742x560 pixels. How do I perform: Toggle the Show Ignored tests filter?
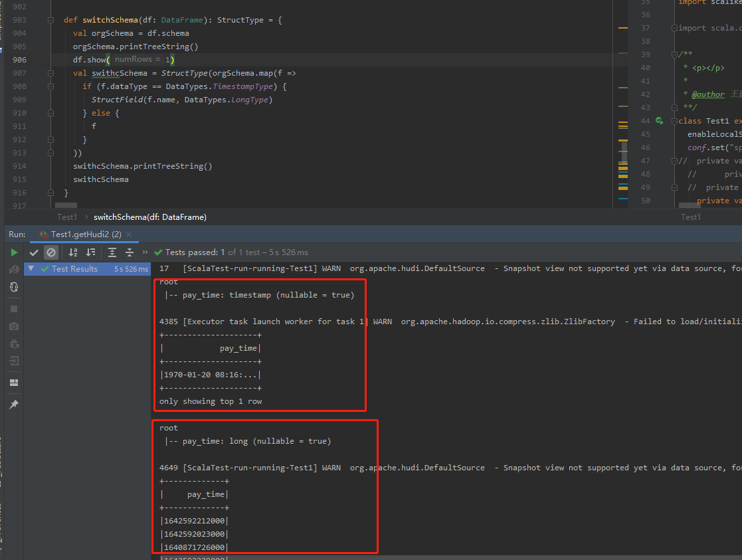pos(51,252)
